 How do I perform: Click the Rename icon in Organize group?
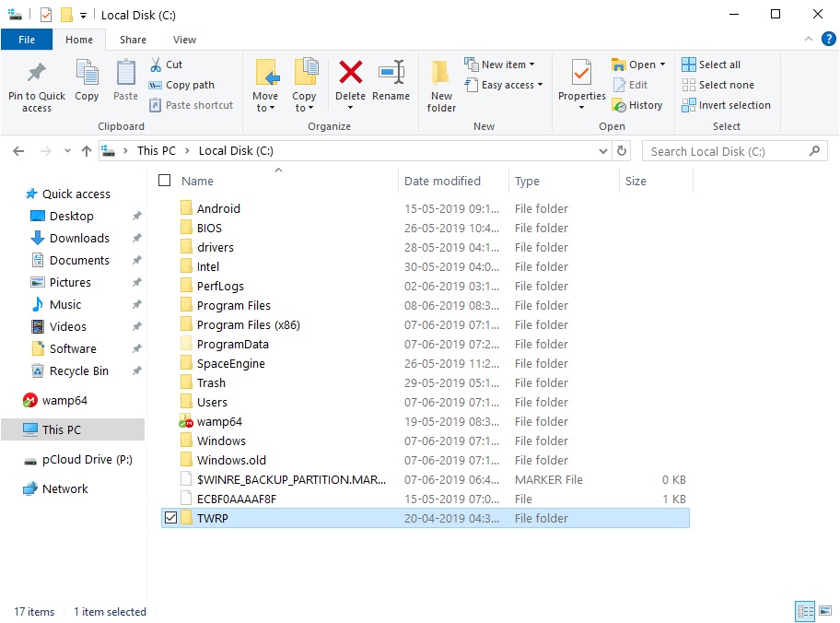391,74
